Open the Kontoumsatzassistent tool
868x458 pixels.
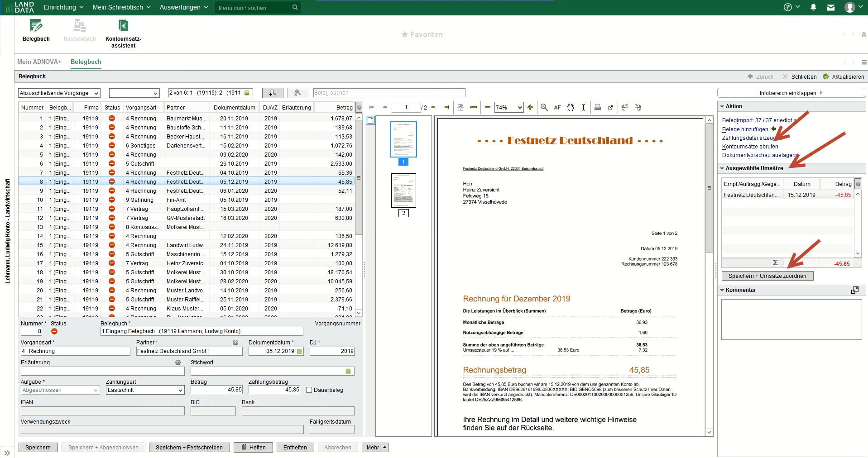tap(123, 26)
